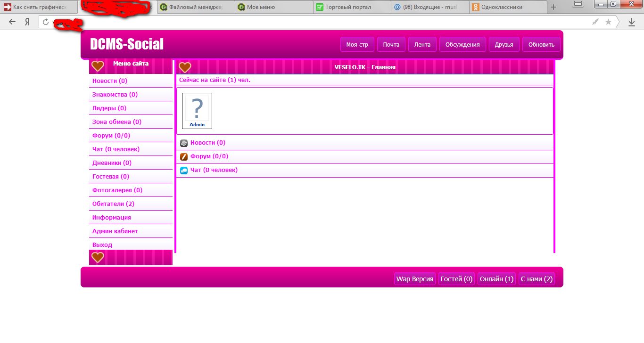Click the 'Гостей (0)' footer button

456,279
